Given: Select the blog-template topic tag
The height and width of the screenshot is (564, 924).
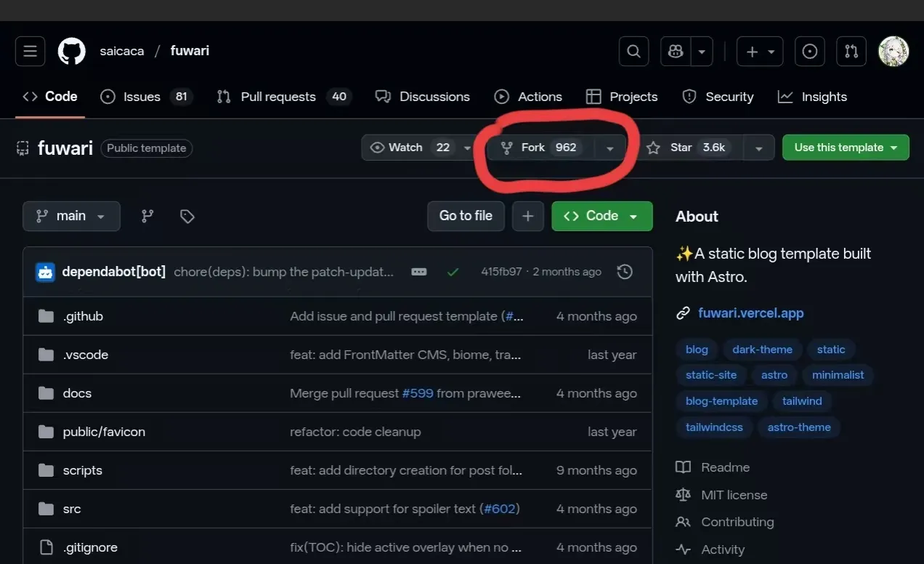Looking at the screenshot, I should 721,401.
